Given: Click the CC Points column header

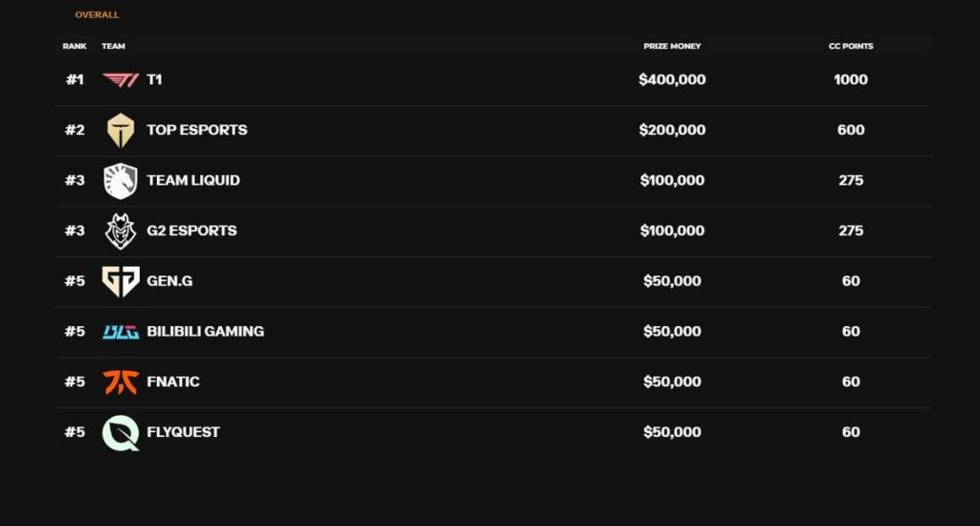Looking at the screenshot, I should 851,46.
